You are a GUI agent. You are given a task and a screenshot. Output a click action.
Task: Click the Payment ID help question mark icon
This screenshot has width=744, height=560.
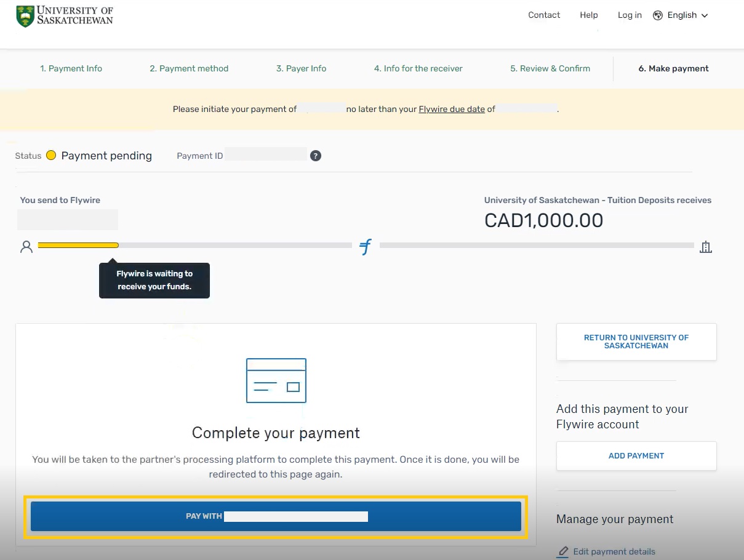tap(316, 156)
